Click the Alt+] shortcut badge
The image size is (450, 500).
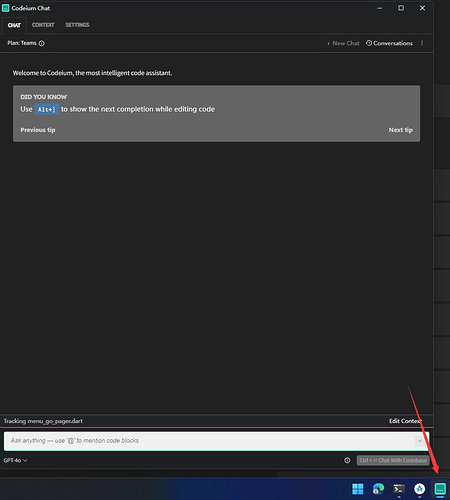pyautogui.click(x=47, y=109)
